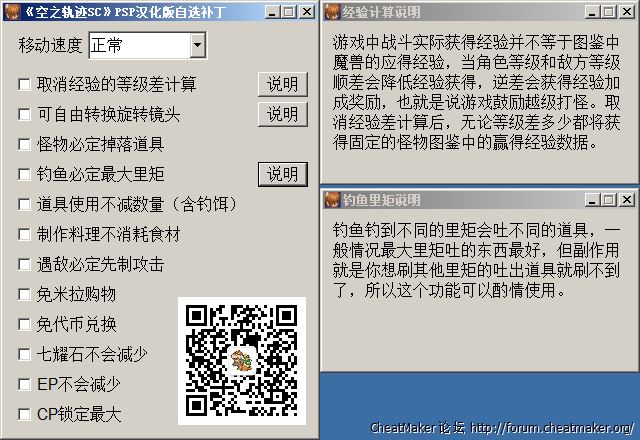Click the character icon of the 经验计算说明 window
The width and height of the screenshot is (640, 440).
(332, 12)
